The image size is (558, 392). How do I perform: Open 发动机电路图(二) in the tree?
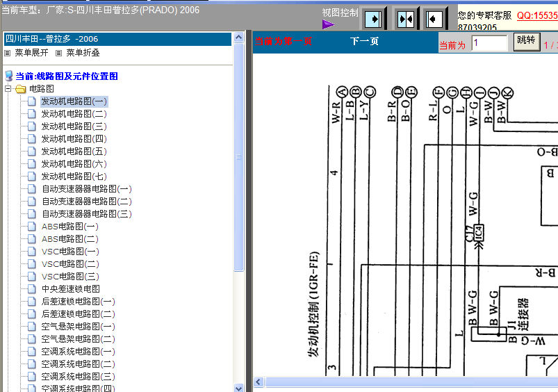74,114
